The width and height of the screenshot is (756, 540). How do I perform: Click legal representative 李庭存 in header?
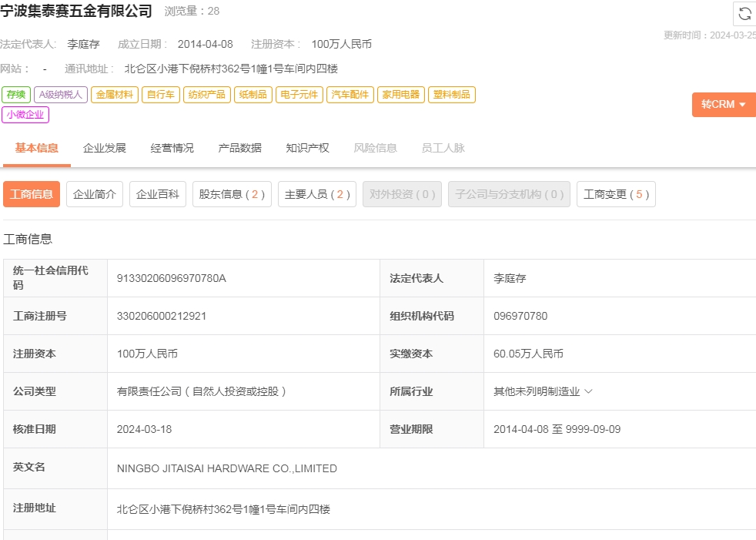point(83,45)
